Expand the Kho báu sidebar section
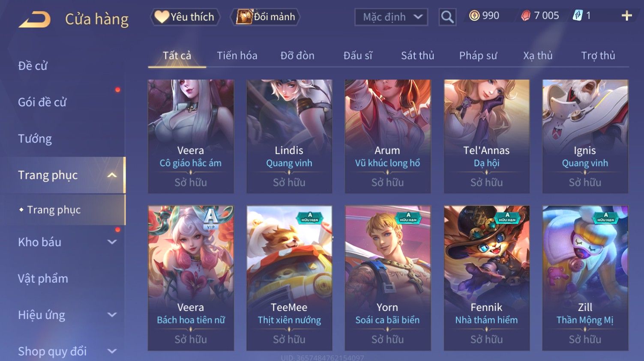 point(112,242)
